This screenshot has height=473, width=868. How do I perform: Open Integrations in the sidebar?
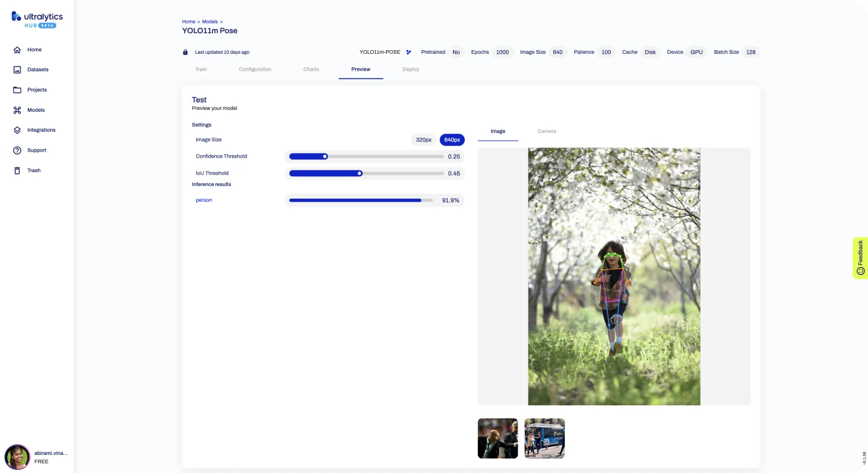(41, 130)
